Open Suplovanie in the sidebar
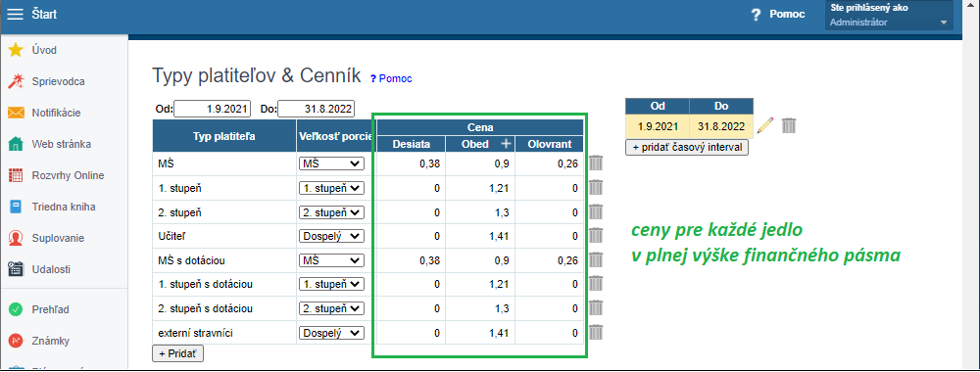This screenshot has width=980, height=372. coord(58,238)
